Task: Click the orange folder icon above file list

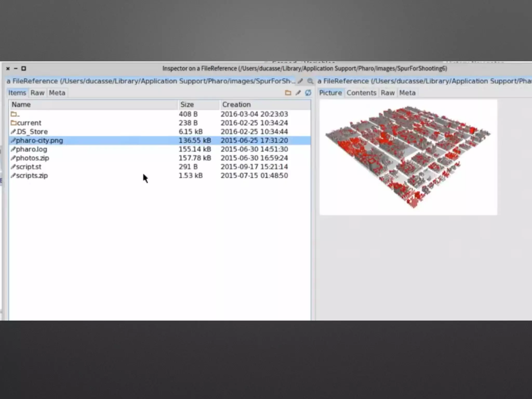Action: (288, 93)
